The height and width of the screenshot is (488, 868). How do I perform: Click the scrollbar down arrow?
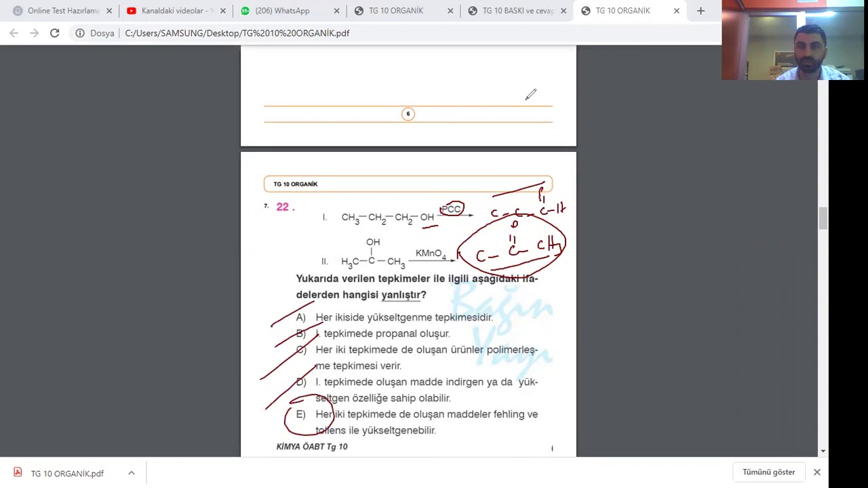point(823,451)
